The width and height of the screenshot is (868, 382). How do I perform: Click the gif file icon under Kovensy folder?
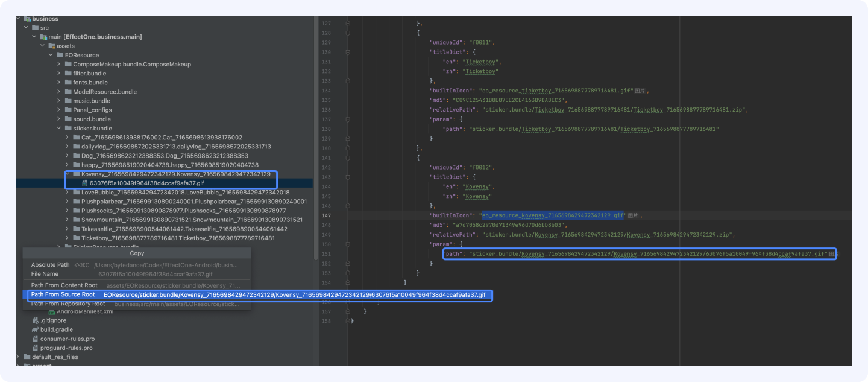pyautogui.click(x=85, y=183)
